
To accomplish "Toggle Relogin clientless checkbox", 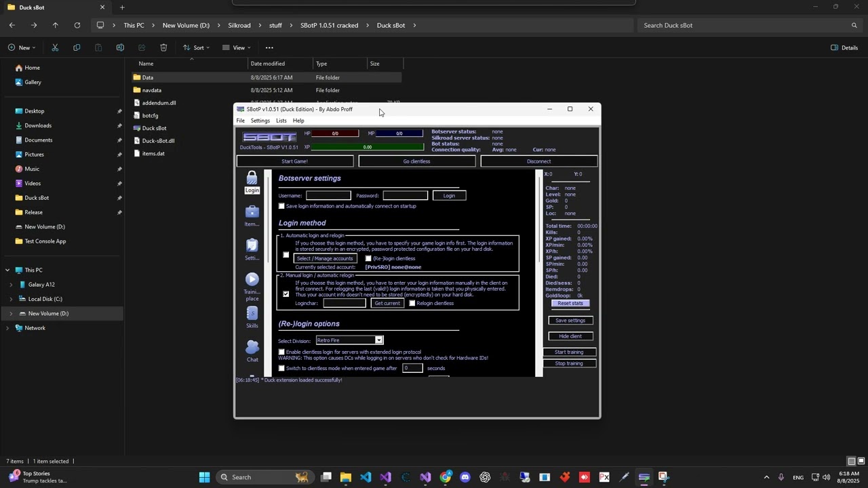I will [412, 303].
